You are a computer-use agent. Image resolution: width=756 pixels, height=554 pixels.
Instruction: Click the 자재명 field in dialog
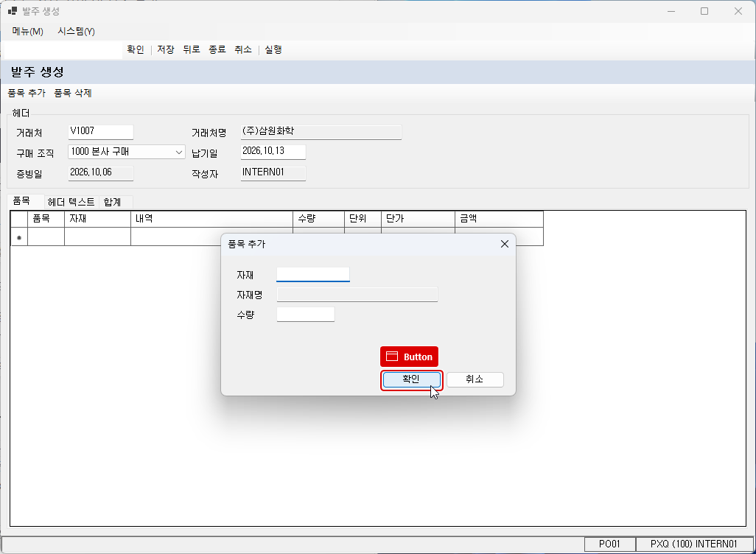point(357,295)
